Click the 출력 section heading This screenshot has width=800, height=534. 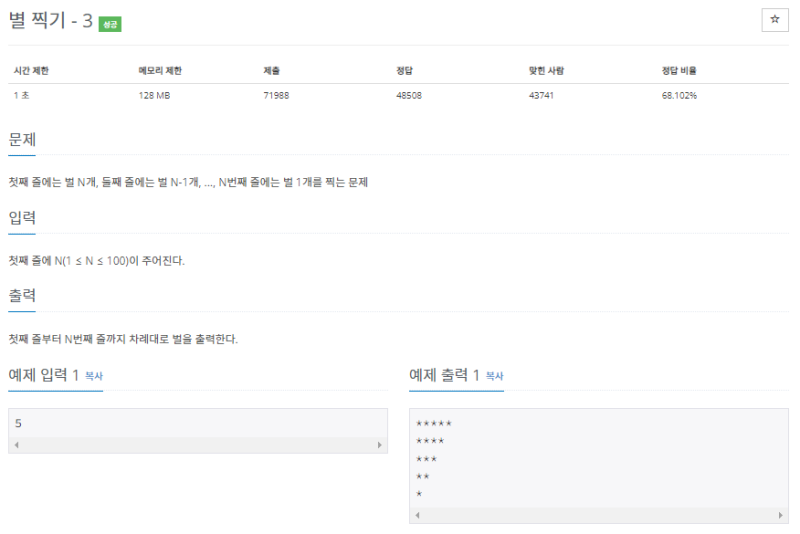[22, 295]
